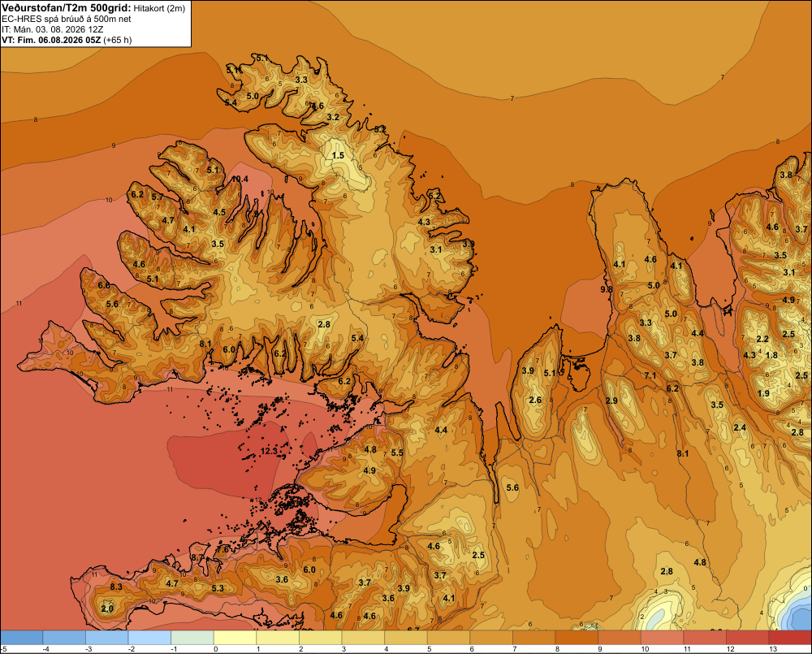The height and width of the screenshot is (654, 812).
Task: Click the 8.3 temperature label on the peninsula
Action: pos(116,587)
